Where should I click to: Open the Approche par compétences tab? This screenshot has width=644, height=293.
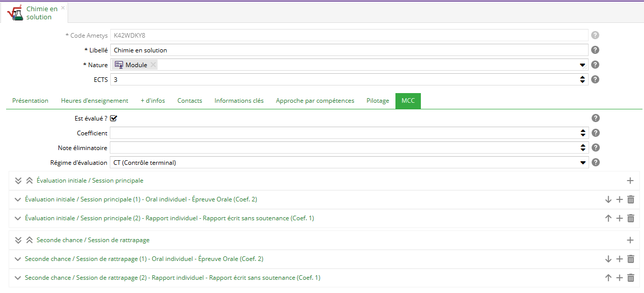(315, 101)
